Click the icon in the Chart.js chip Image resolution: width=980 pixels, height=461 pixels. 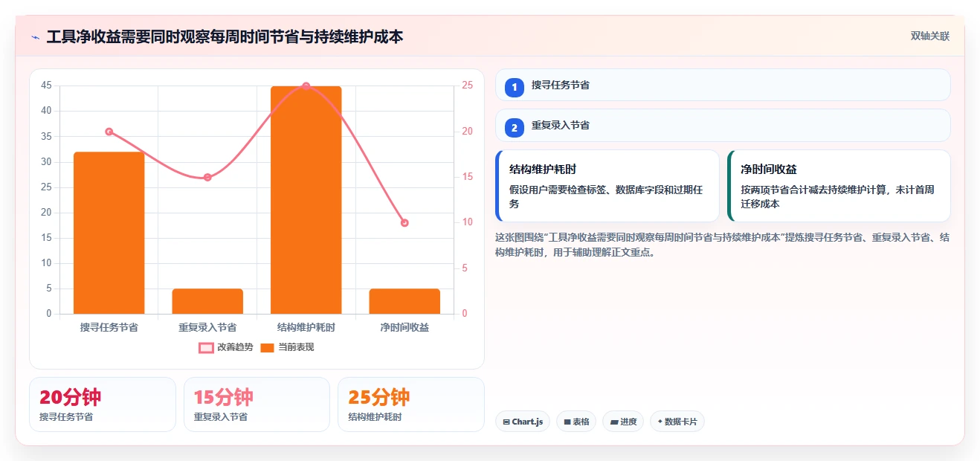pyautogui.click(x=506, y=422)
